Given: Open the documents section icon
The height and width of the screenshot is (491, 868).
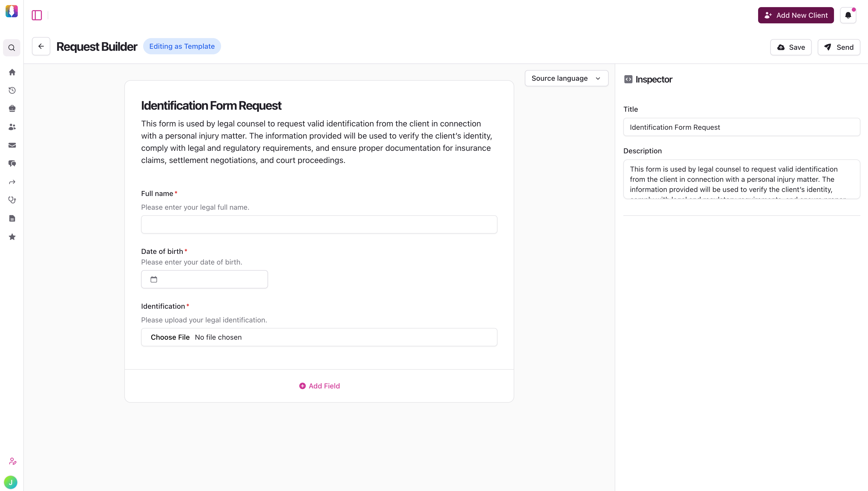Looking at the screenshot, I should [x=12, y=218].
